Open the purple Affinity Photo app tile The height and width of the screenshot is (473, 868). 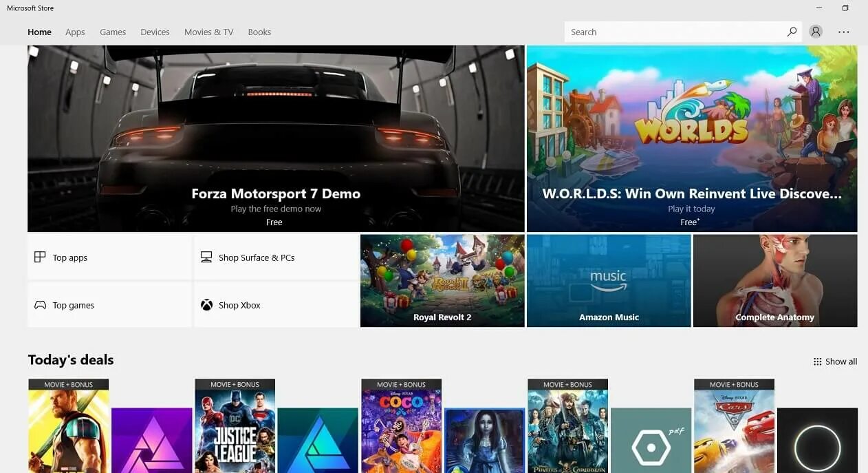point(152,441)
